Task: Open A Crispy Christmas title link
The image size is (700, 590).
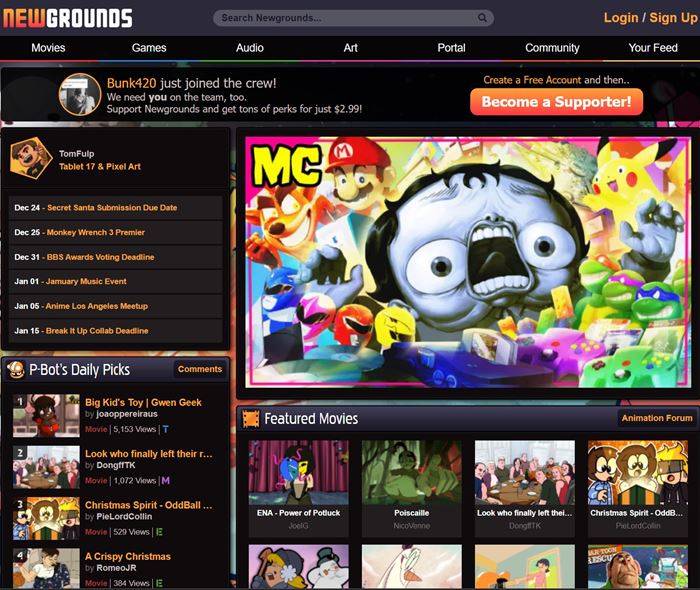Action: pyautogui.click(x=128, y=557)
